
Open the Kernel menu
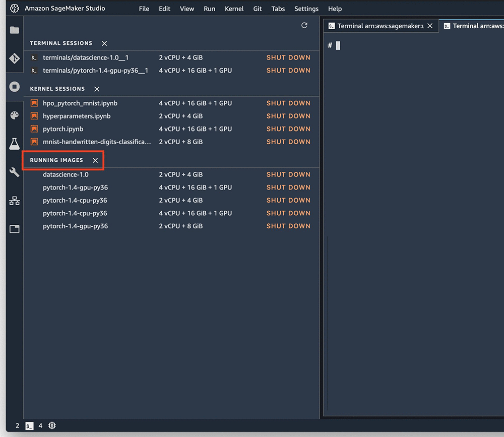[234, 9]
